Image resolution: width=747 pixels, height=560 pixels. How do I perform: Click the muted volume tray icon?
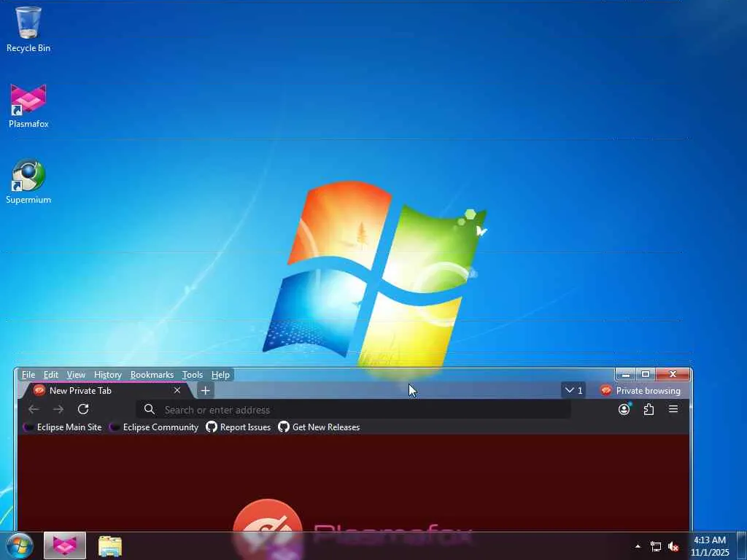click(x=673, y=546)
